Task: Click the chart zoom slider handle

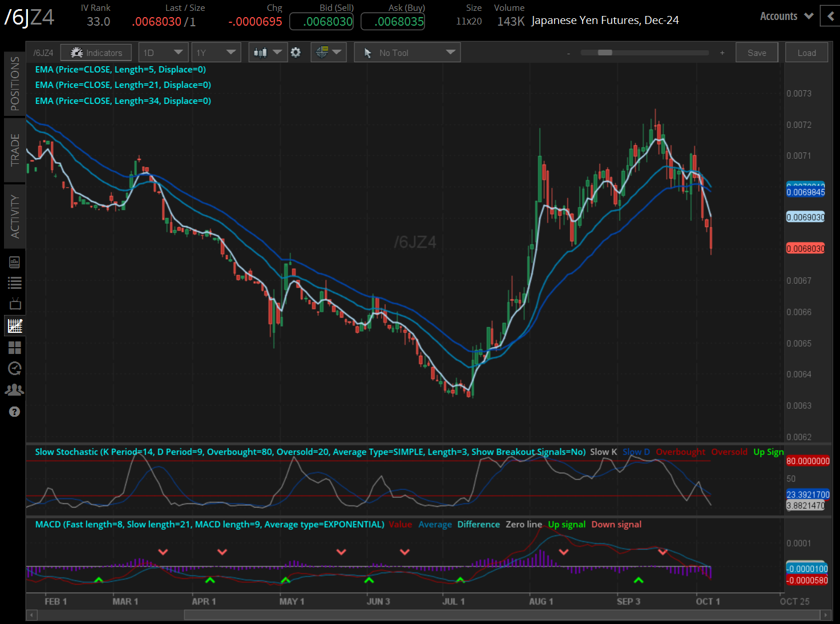Action: click(605, 53)
